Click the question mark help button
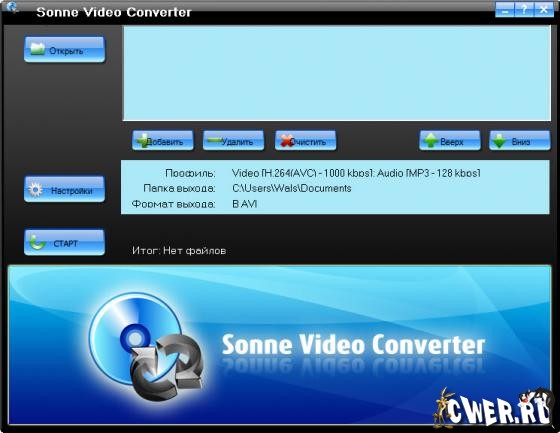This screenshot has width=560, height=433. [524, 10]
